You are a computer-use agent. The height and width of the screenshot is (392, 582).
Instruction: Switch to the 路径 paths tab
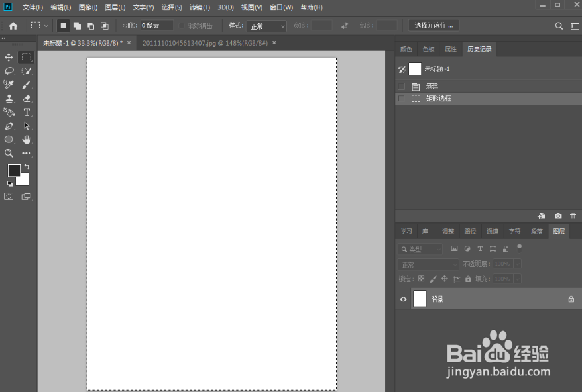click(470, 231)
